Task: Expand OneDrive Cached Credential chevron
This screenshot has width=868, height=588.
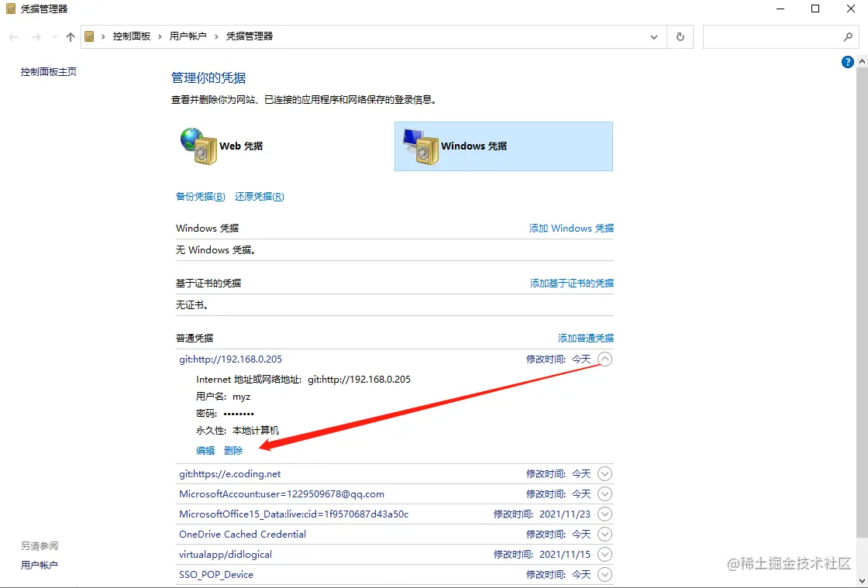Action: click(605, 534)
